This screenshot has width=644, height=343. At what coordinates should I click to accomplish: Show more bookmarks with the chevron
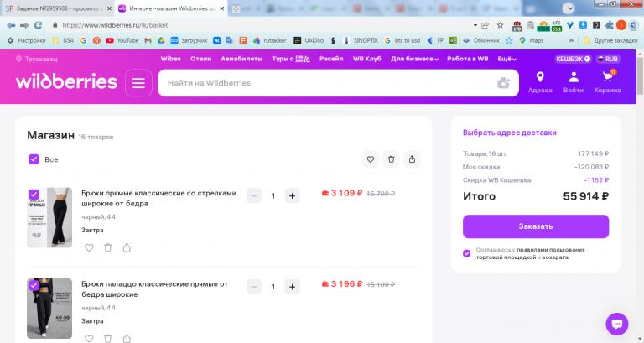coord(571,40)
